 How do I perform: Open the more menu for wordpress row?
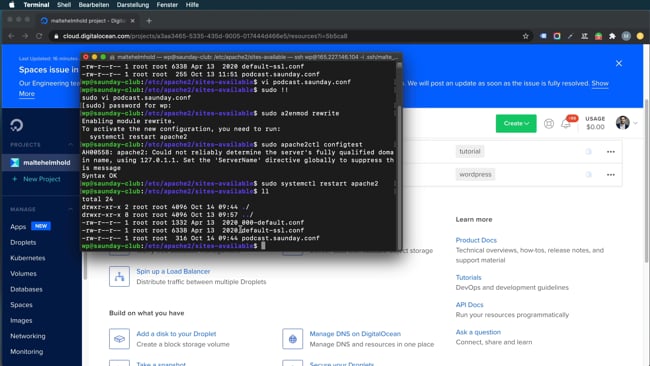click(x=611, y=175)
